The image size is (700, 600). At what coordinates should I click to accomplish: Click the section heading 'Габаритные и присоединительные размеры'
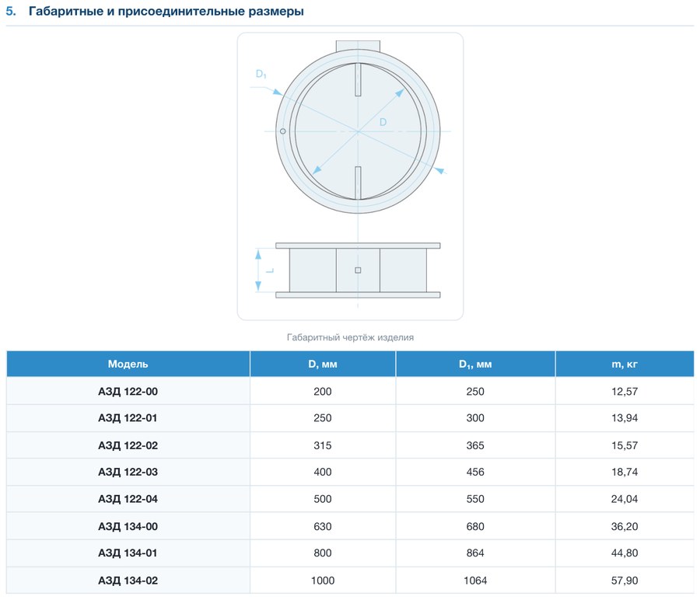pos(166,11)
